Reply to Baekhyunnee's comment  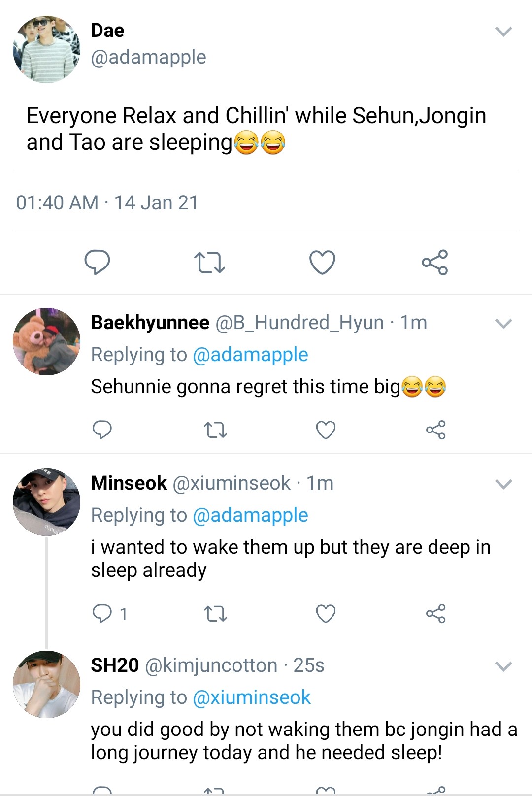tap(102, 430)
